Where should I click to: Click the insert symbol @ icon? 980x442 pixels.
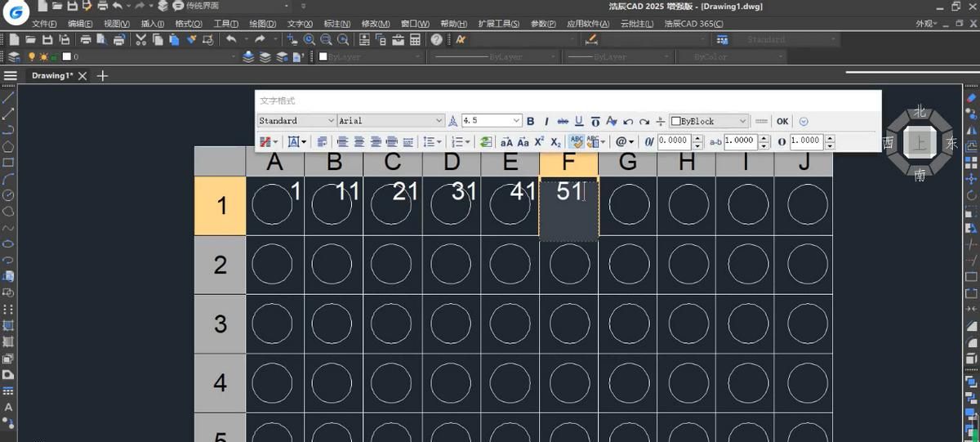coord(621,141)
